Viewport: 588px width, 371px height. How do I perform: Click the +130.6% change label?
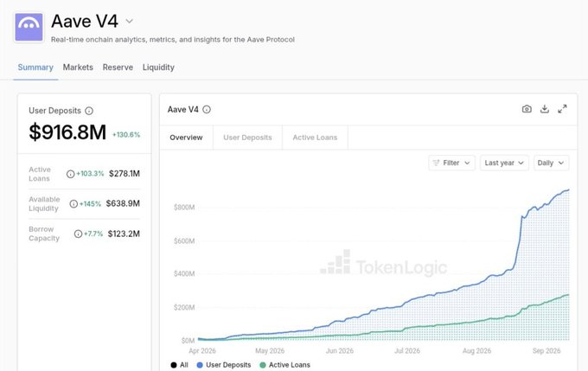[x=126, y=135]
